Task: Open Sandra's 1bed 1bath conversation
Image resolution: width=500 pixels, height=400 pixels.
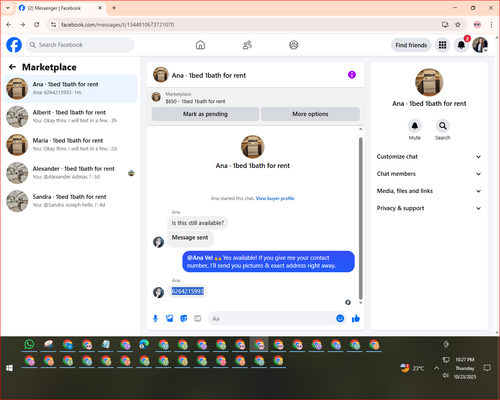Action: coord(70,201)
